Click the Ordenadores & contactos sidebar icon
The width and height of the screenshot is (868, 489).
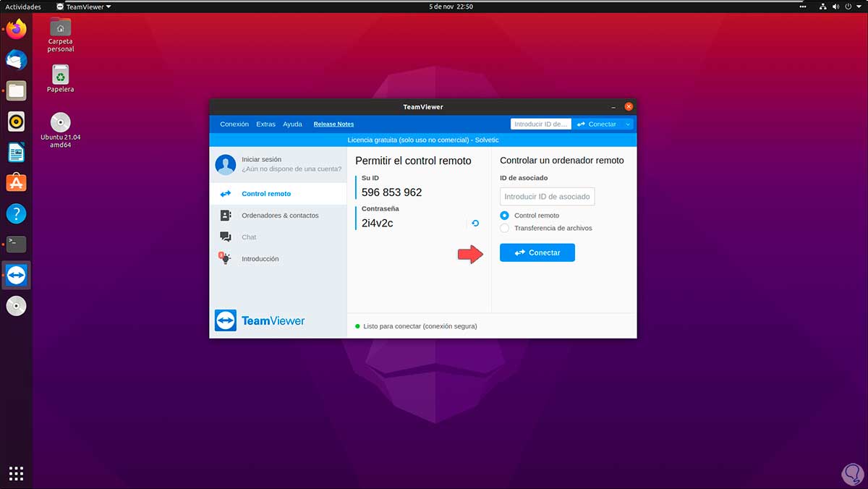click(226, 216)
